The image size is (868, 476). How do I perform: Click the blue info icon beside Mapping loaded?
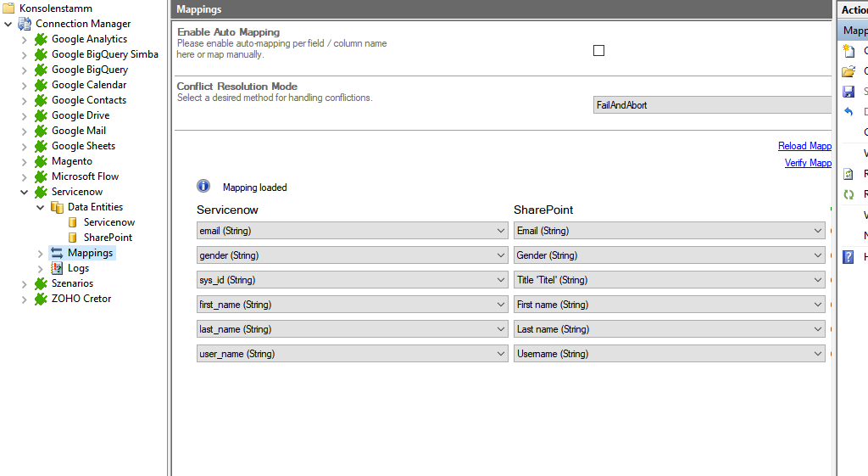(203, 187)
